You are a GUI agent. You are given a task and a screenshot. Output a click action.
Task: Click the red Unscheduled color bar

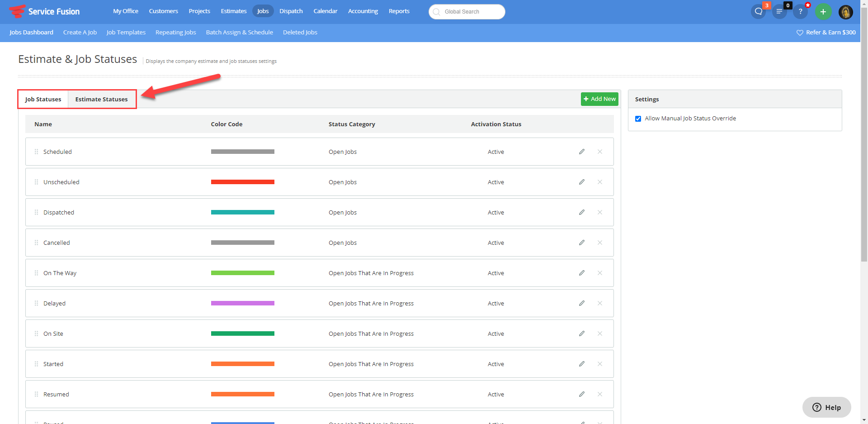point(243,182)
